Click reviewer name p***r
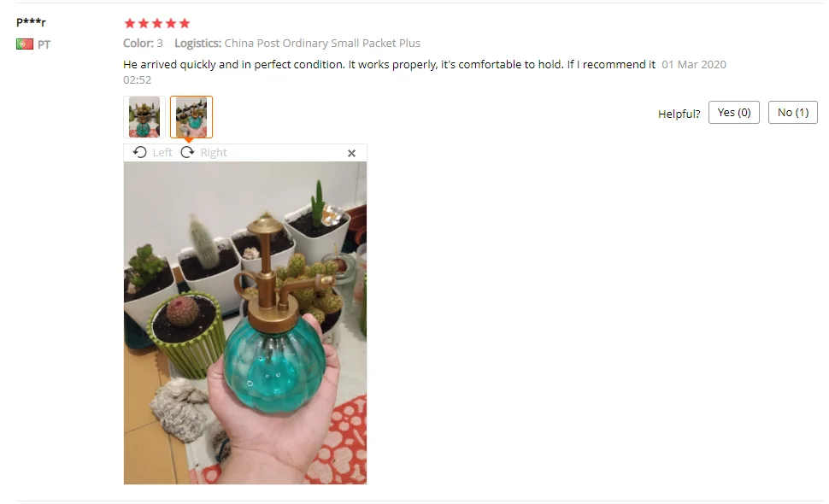Image resolution: width=829 pixels, height=504 pixels. tap(31, 22)
